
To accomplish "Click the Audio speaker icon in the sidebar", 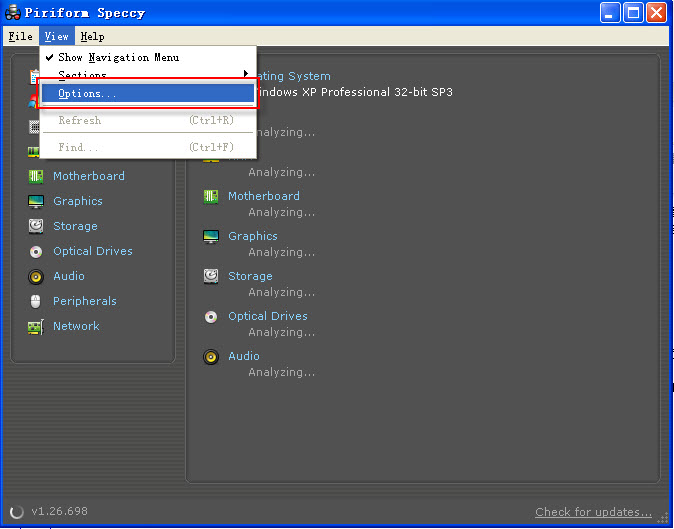I will point(35,277).
